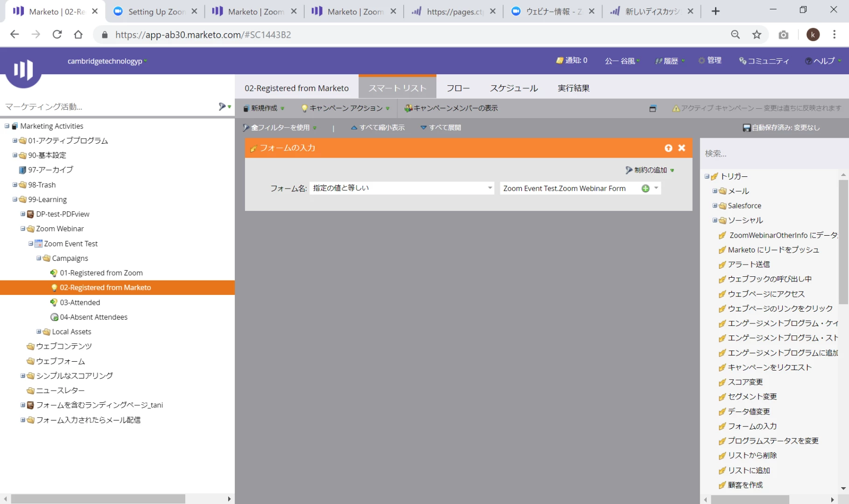Switch to the 実行結果 tab
This screenshot has width=849, height=504.
tap(574, 88)
